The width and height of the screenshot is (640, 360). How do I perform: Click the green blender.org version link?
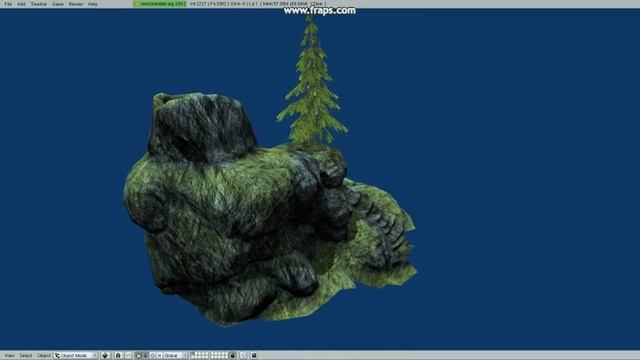(160, 4)
